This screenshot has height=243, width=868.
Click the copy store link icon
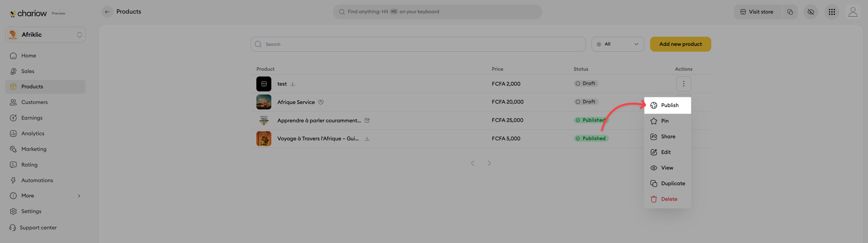coord(790,12)
